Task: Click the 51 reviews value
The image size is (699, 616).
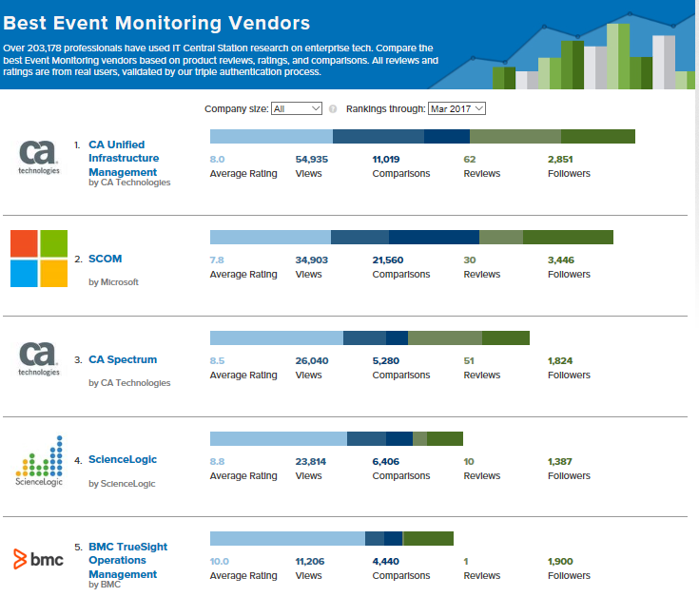Action: [469, 360]
